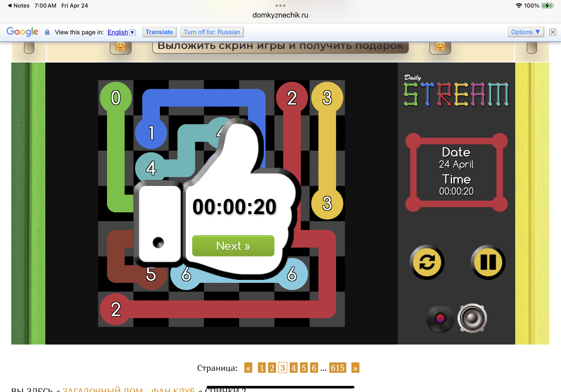The height and width of the screenshot is (392, 561).
Task: Click the yellow 3 node at top
Action: [327, 98]
